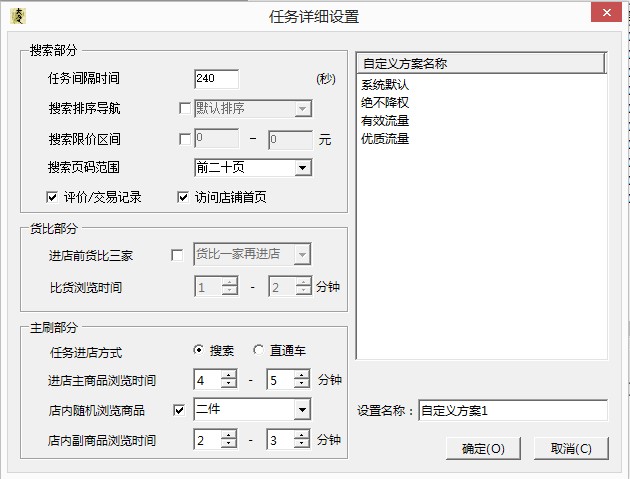
Task: Select 系统默认 in the scheme list
Action: coord(385,85)
